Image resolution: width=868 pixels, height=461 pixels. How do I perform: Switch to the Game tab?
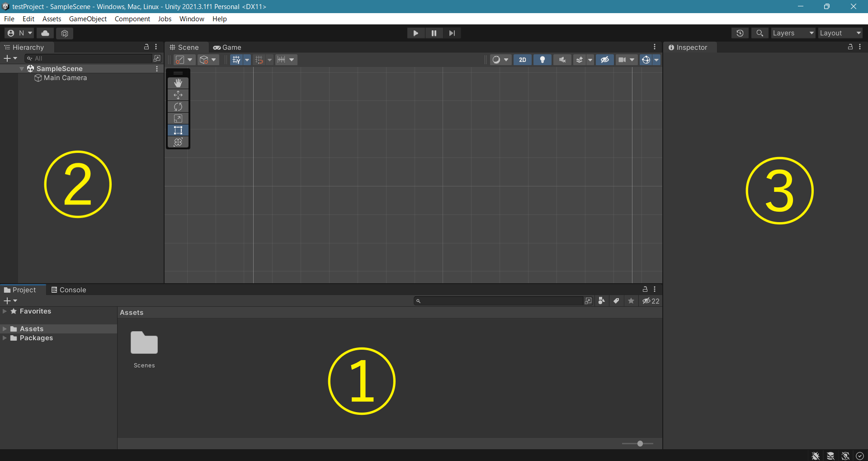click(227, 48)
